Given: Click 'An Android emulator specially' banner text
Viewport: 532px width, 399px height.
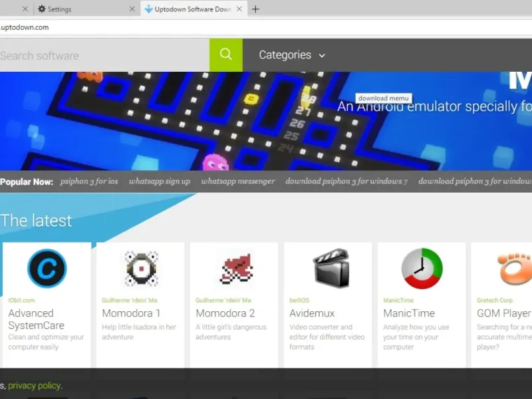Looking at the screenshot, I should pos(434,106).
